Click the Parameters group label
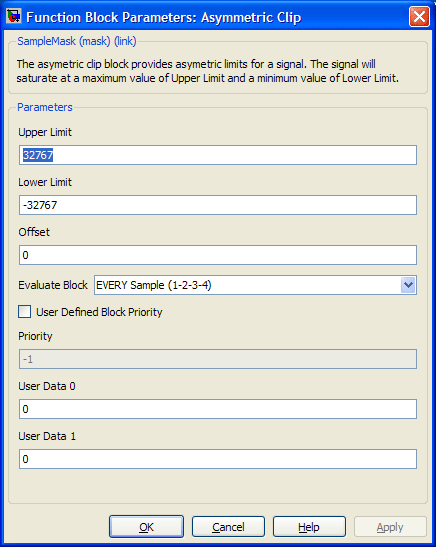436x547 pixels. tap(45, 107)
